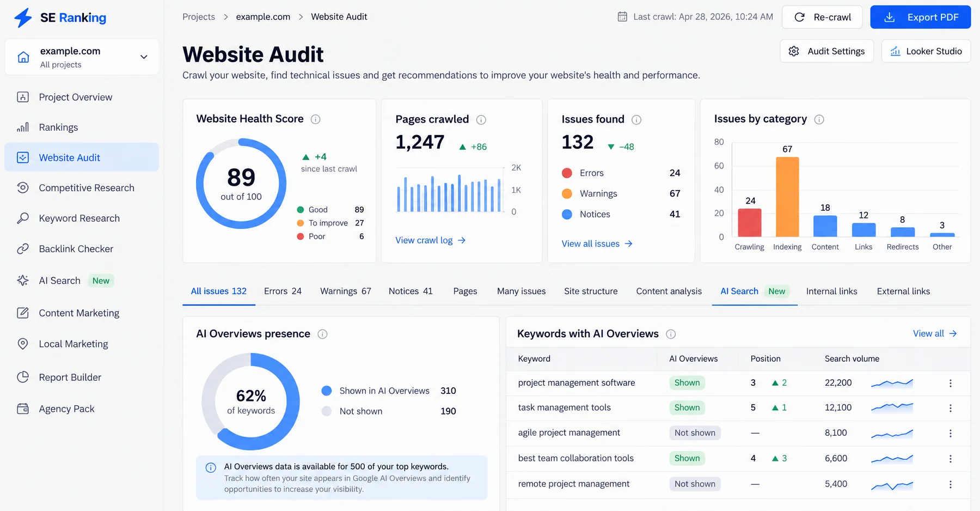Click info icon beside Issues found
Image resolution: width=980 pixels, height=511 pixels.
(636, 120)
